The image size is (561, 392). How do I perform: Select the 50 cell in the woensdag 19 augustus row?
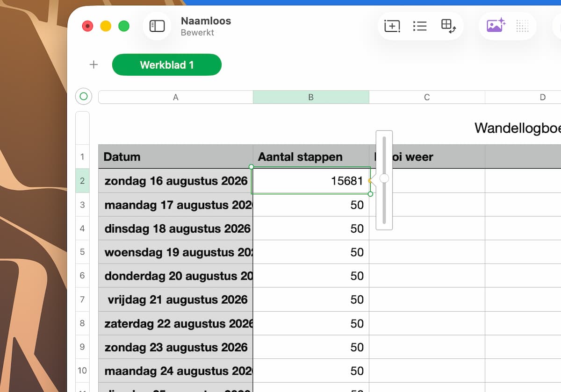click(x=311, y=252)
